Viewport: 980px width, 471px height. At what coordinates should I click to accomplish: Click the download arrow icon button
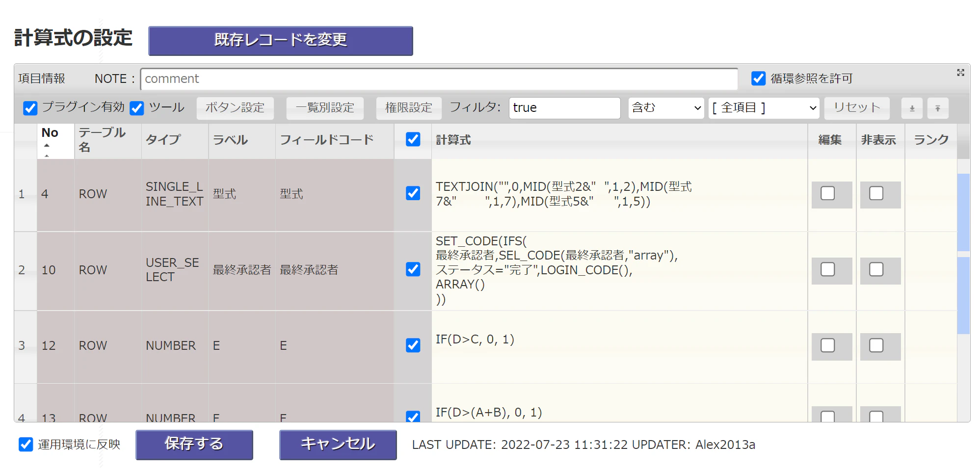tap(912, 108)
